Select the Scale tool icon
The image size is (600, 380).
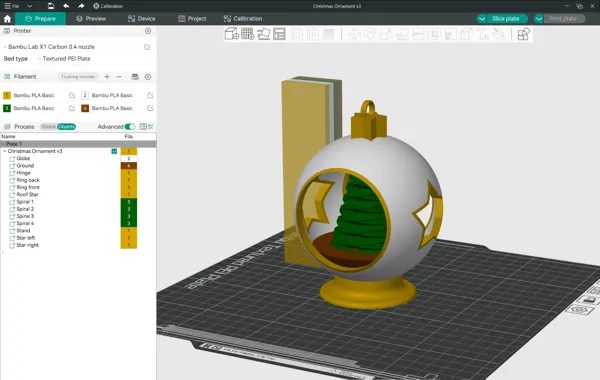coord(386,34)
